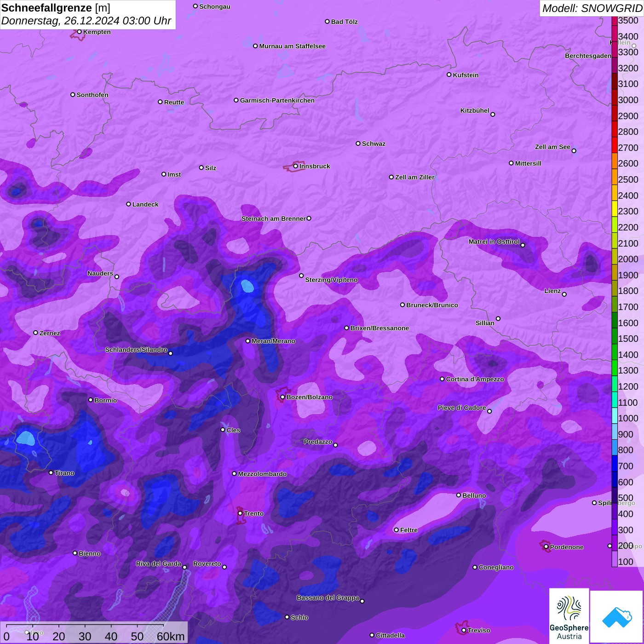Click the Reutte label
This screenshot has width=644, height=644.
[174, 102]
